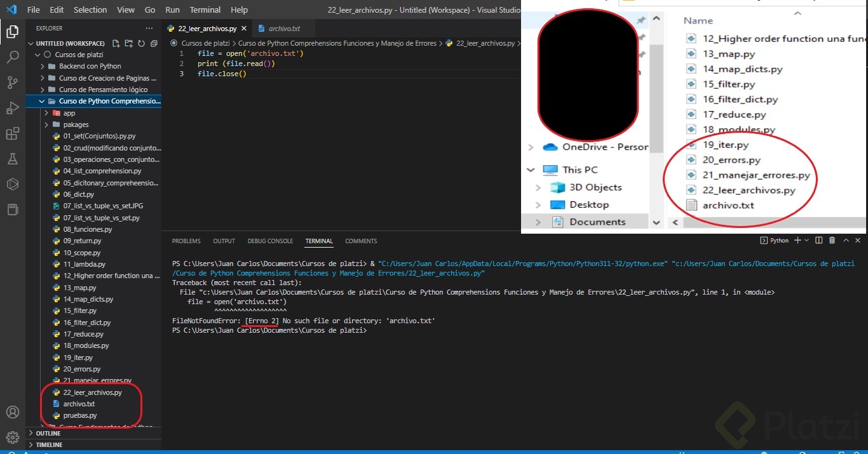868x454 pixels.
Task: Expand the OUTLINE section
Action: 93,433
